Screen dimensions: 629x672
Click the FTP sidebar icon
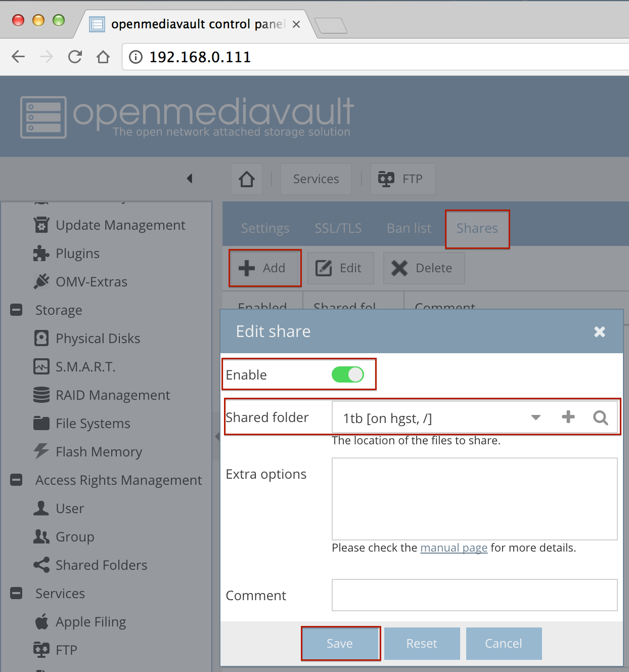[41, 650]
